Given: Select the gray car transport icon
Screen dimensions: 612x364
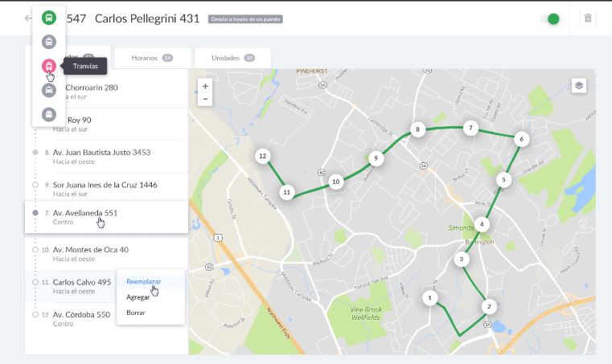Looking at the screenshot, I should pos(49,90).
